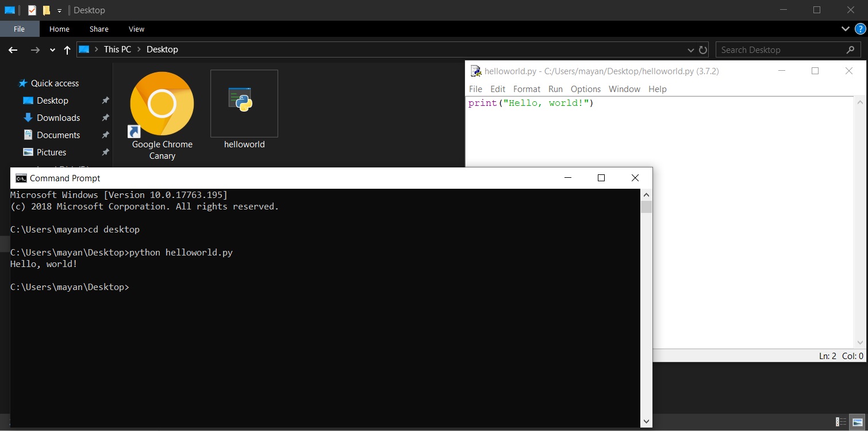Open the recent locations dropdown beside the forward arrow
Viewport: 868px width, 431px height.
[x=52, y=49]
